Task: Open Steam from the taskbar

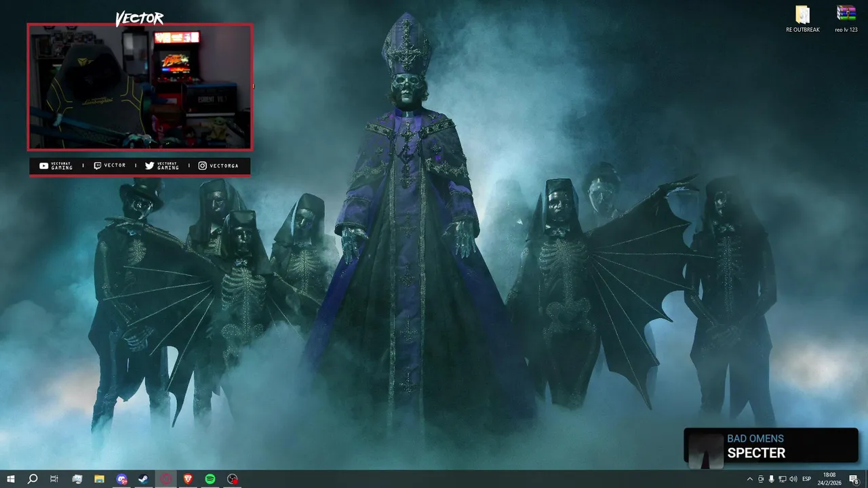Action: point(144,479)
